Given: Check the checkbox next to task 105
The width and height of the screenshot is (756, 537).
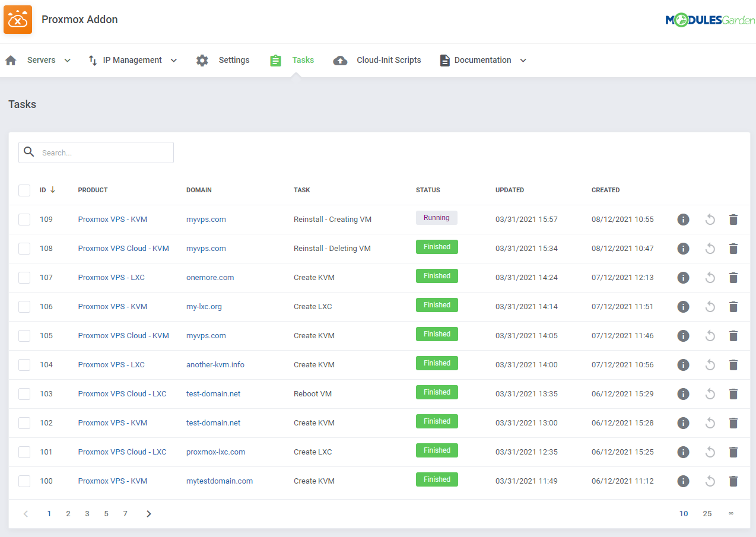Looking at the screenshot, I should (x=24, y=336).
